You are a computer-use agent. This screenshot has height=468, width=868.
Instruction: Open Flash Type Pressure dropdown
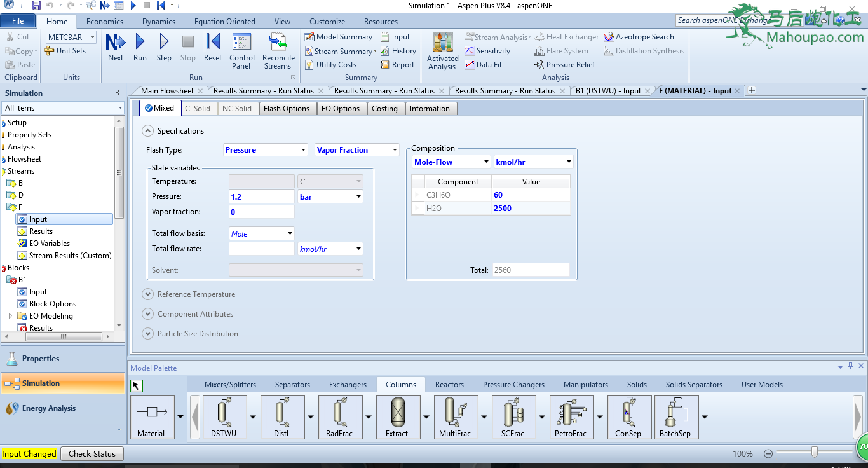point(303,150)
